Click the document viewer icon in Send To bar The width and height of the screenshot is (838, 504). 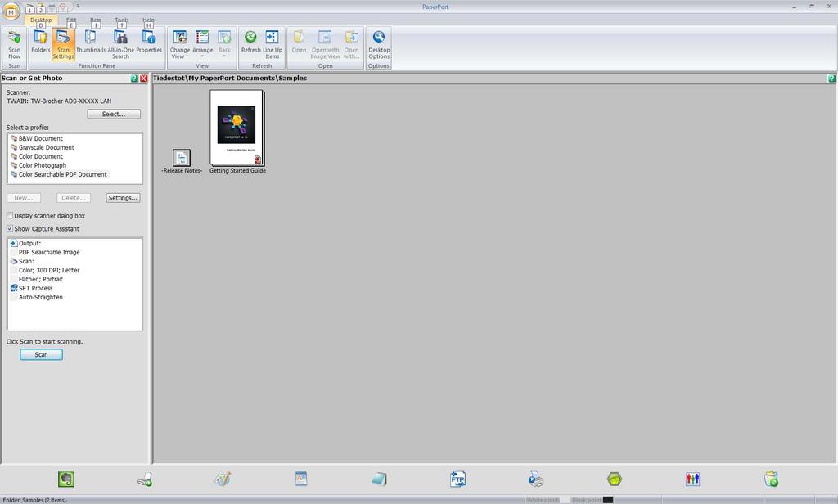tap(301, 479)
